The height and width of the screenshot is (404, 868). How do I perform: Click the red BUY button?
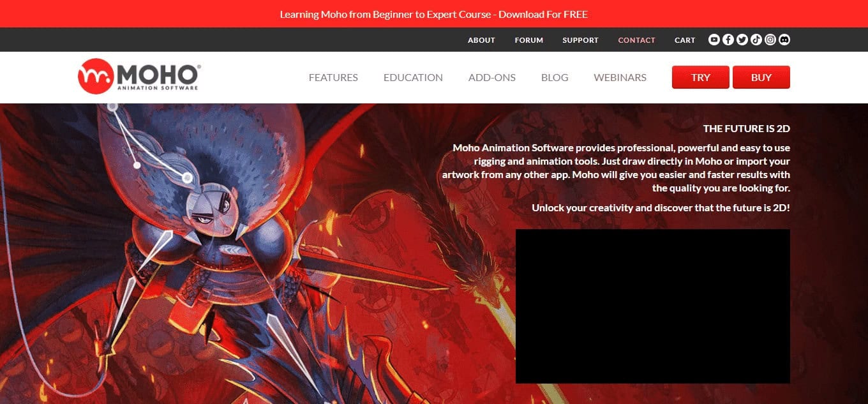pyautogui.click(x=761, y=77)
